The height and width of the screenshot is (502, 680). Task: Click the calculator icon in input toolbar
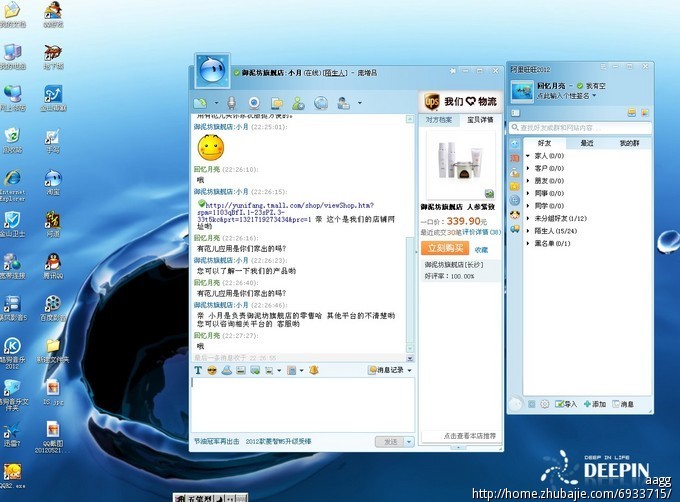point(292,370)
